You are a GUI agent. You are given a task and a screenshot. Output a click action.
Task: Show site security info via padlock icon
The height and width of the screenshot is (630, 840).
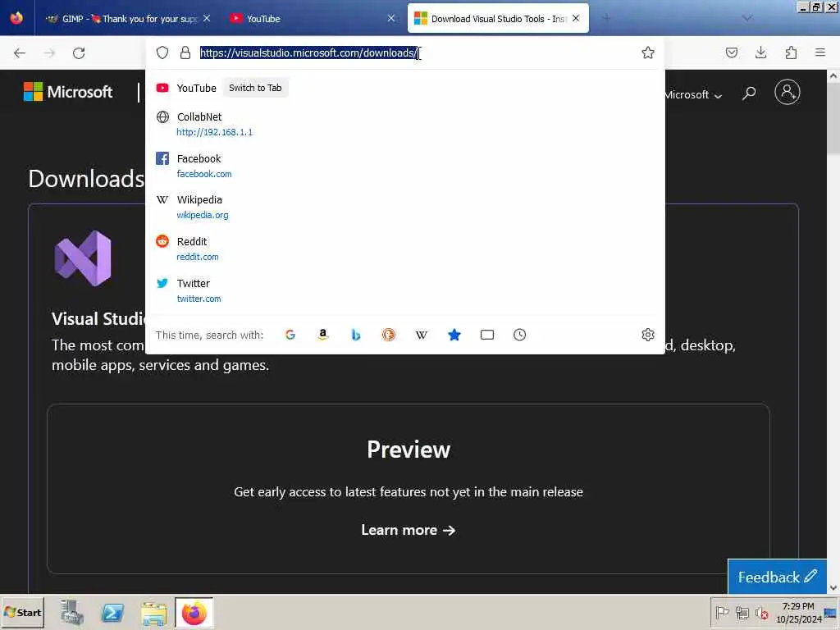[x=185, y=52]
